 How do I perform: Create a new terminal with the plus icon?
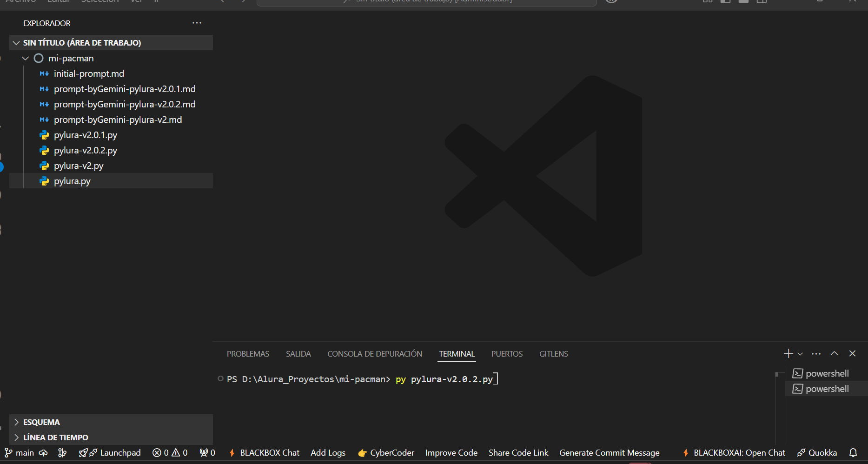788,354
